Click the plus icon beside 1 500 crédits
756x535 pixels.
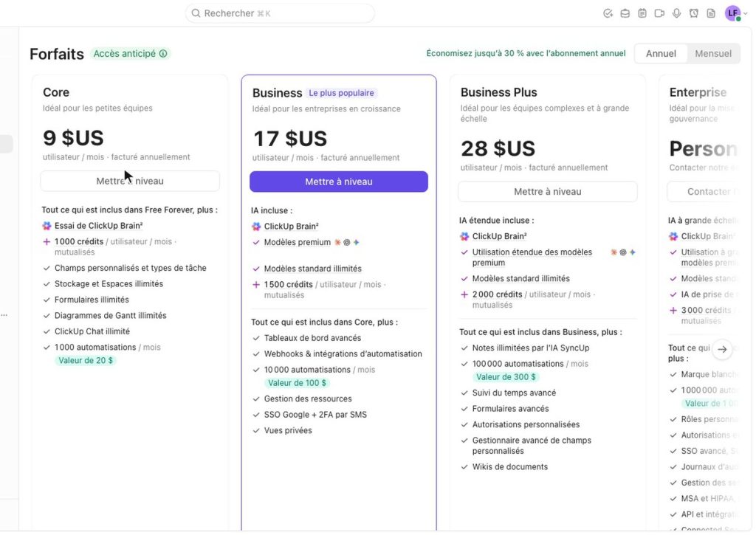point(256,285)
